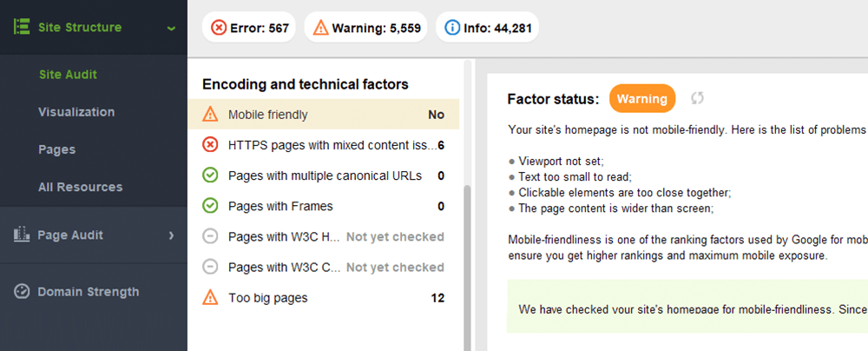Click the orange Warning triangle filter icon
Image resolution: width=868 pixels, height=351 pixels.
tap(320, 27)
